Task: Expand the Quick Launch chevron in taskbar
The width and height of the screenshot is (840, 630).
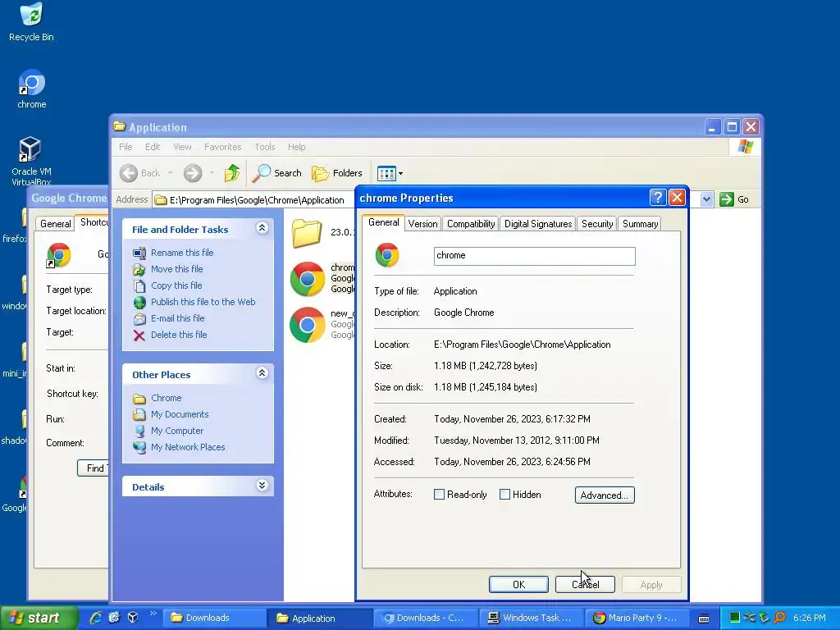Action: (x=153, y=614)
